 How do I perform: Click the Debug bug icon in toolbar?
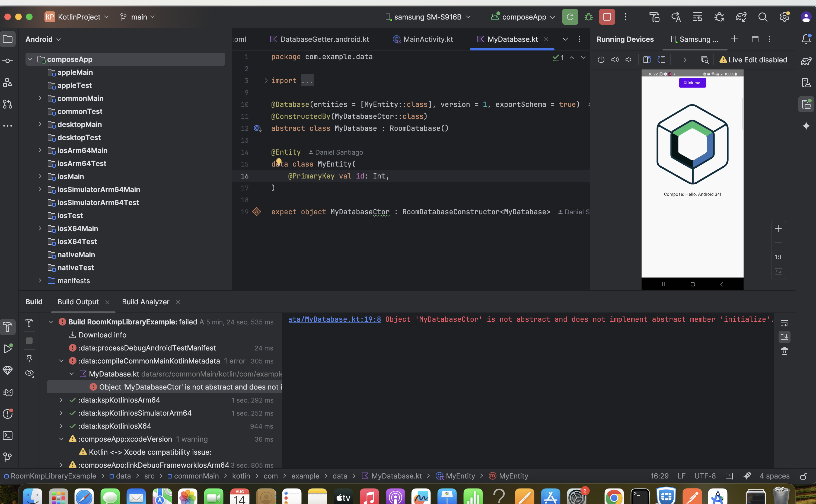[588, 17]
